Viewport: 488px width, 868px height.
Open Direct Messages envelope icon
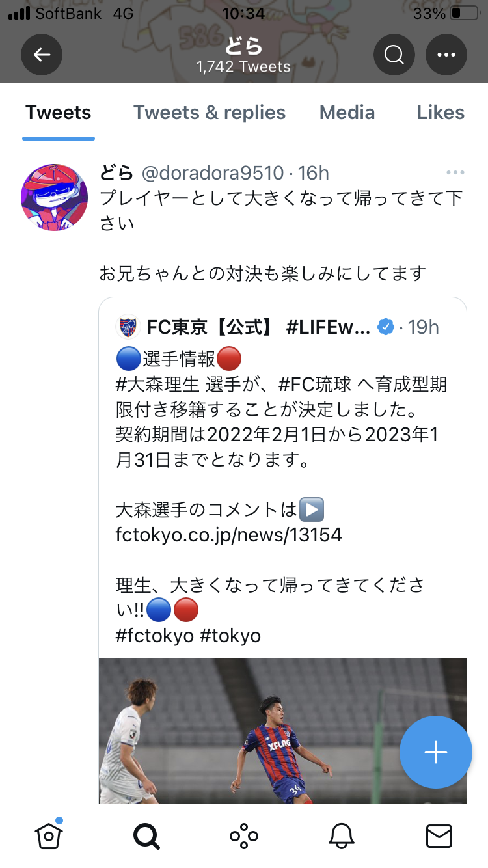coord(439,835)
